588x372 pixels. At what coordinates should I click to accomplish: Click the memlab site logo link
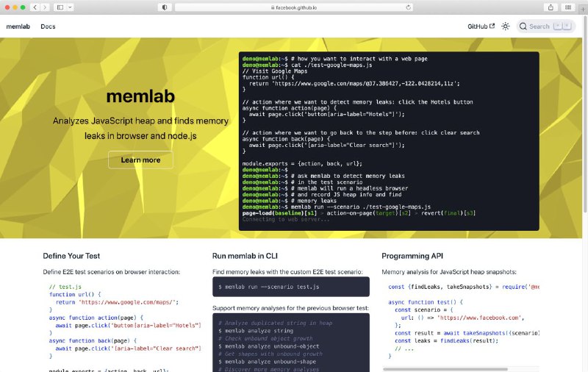tap(18, 26)
